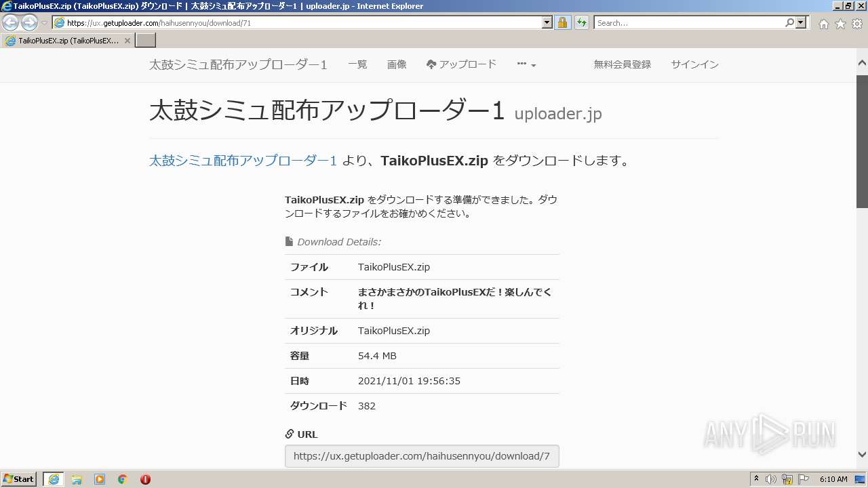The image size is (868, 488).
Task: Open the IE Home icon
Action: coord(823,24)
